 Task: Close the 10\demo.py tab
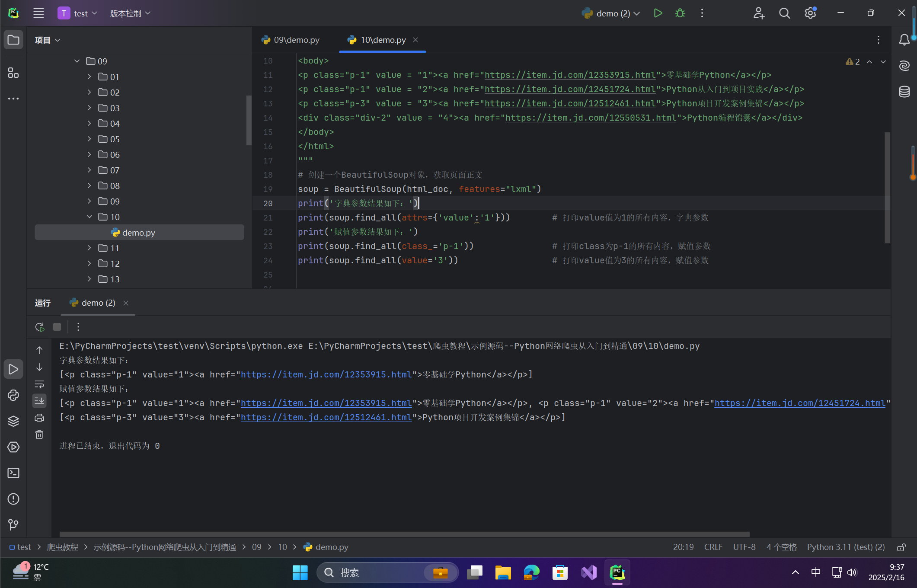click(x=415, y=40)
